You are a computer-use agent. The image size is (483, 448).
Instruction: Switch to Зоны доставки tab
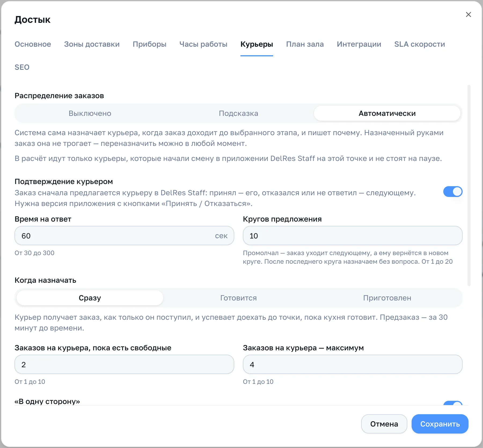pos(92,44)
